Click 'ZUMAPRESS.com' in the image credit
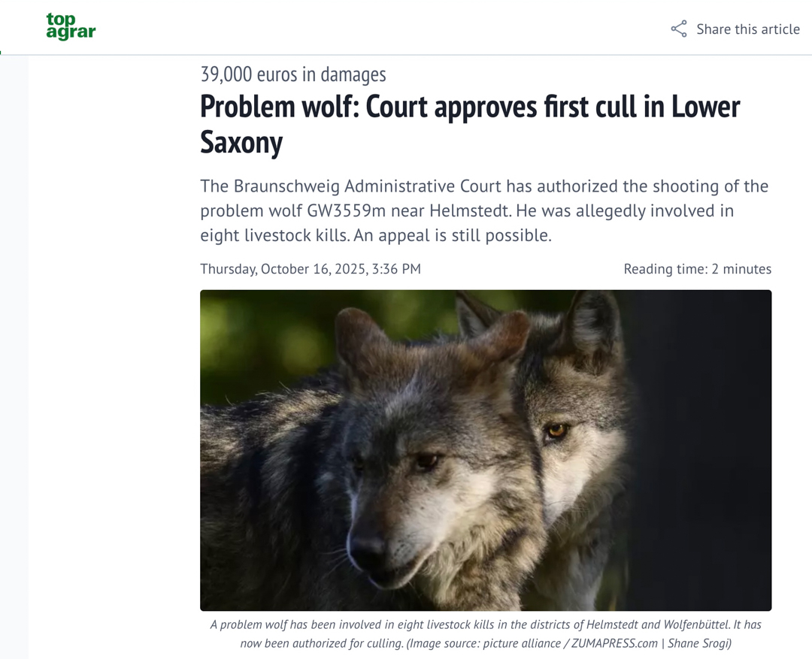The height and width of the screenshot is (659, 812). (613, 643)
